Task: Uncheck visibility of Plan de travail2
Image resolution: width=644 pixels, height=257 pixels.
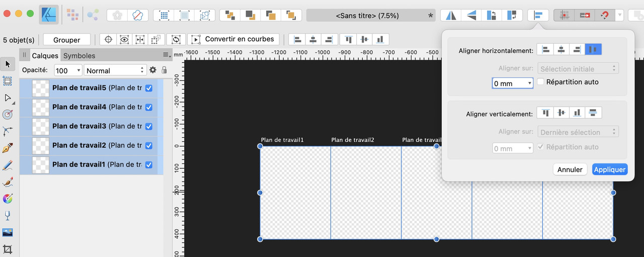Action: tap(149, 145)
